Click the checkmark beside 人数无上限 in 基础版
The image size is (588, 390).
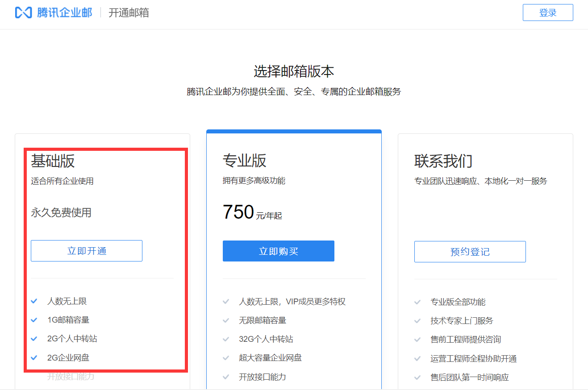(34, 301)
